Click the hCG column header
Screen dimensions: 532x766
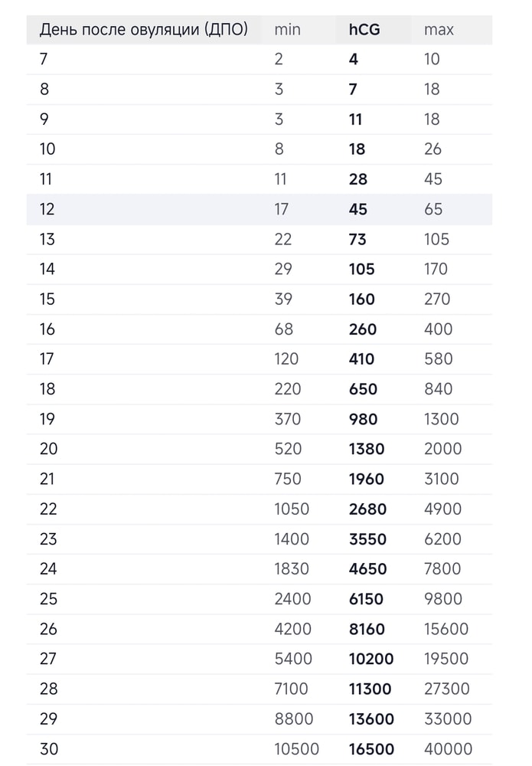click(364, 30)
